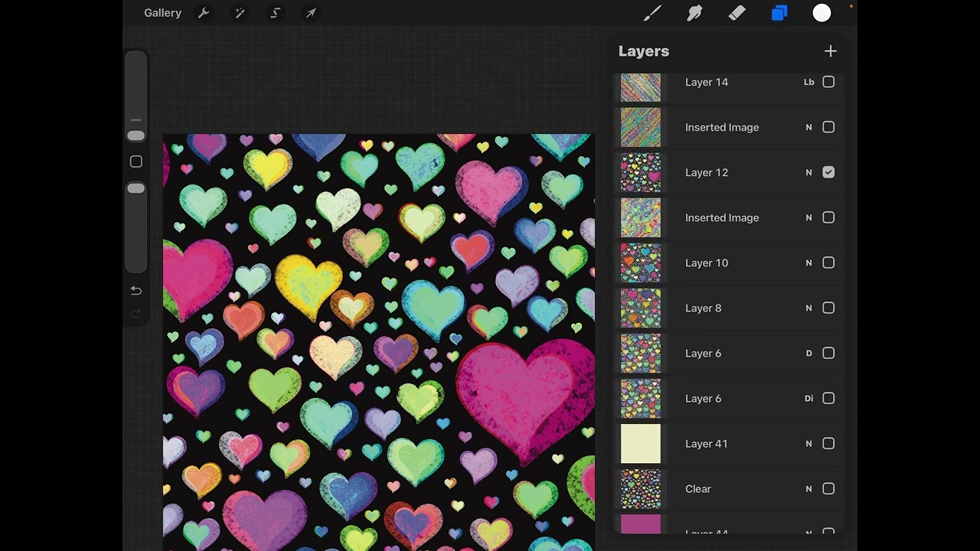This screenshot has width=980, height=551.
Task: Open the white active color picker
Action: coord(822,13)
